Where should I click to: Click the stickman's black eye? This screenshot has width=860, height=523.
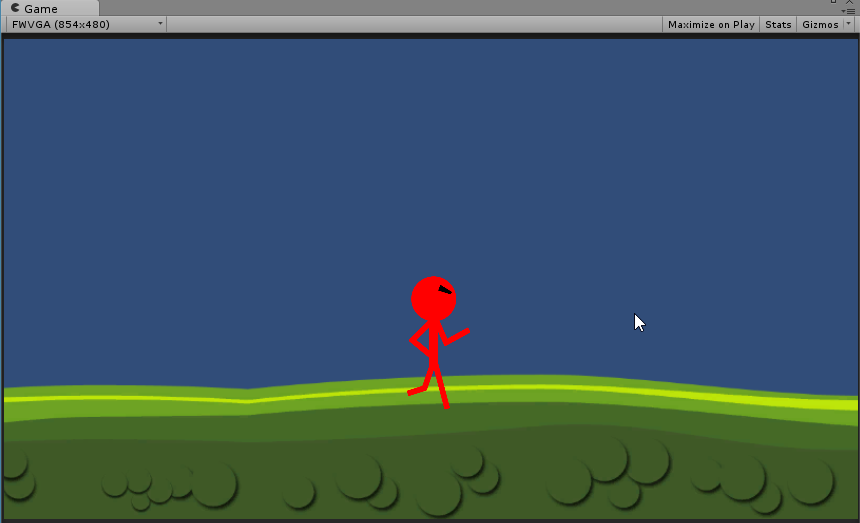tap(445, 290)
